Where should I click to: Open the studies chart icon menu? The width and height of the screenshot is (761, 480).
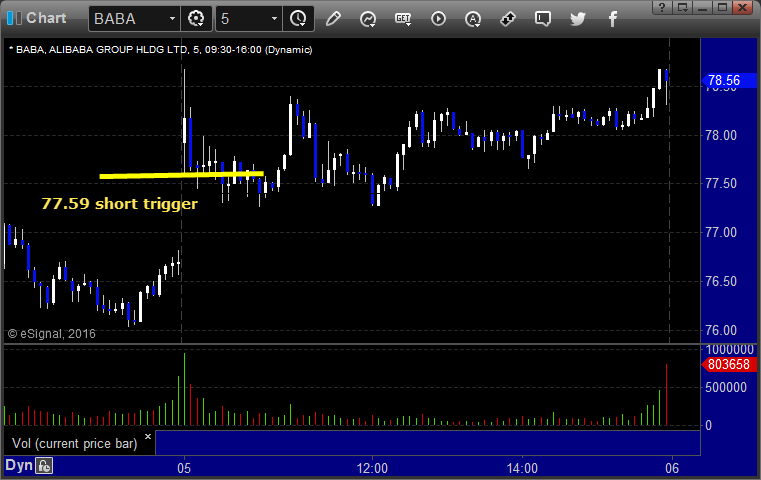[x=368, y=19]
